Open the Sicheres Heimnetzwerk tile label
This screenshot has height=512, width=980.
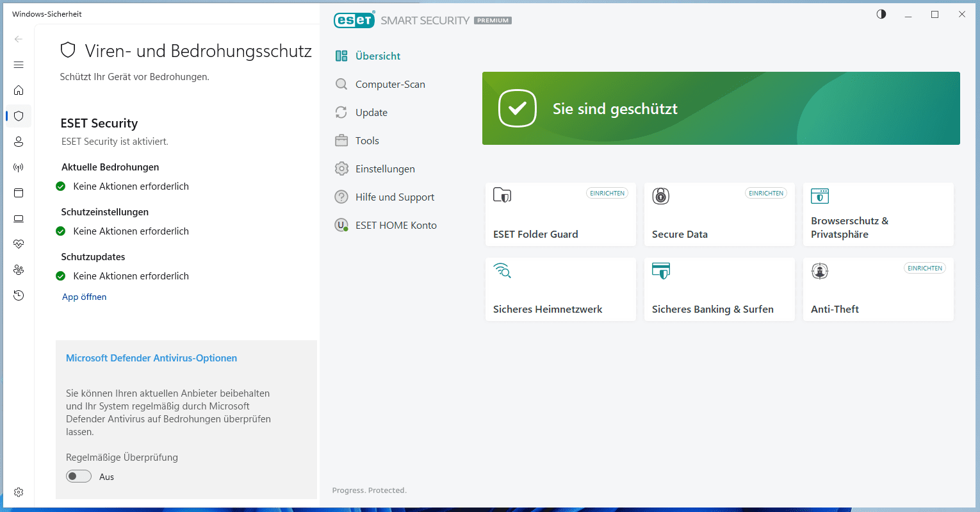click(548, 309)
